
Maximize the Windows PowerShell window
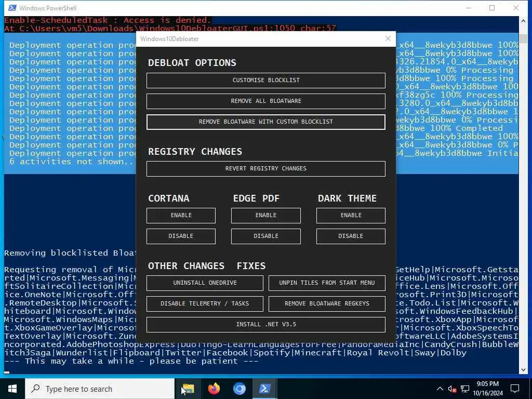coord(492,8)
